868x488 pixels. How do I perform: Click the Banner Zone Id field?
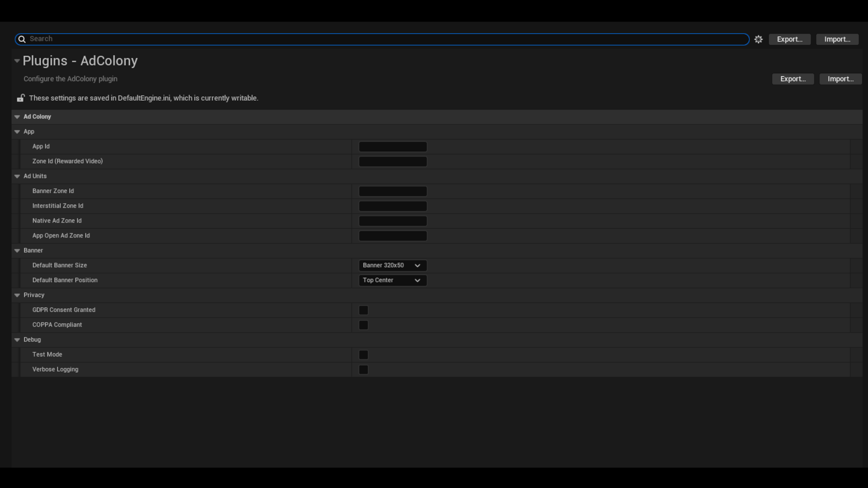tap(393, 191)
